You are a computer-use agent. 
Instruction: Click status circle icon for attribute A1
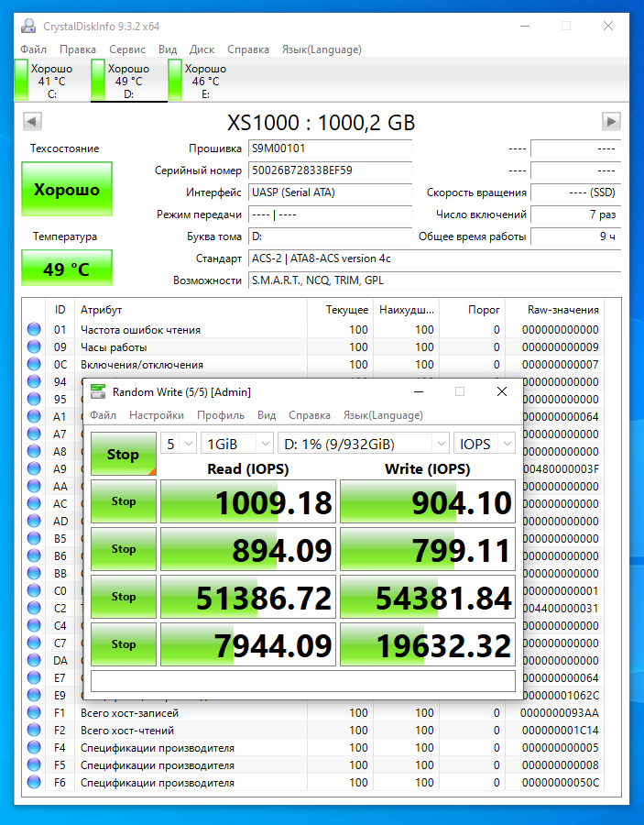pyautogui.click(x=34, y=416)
